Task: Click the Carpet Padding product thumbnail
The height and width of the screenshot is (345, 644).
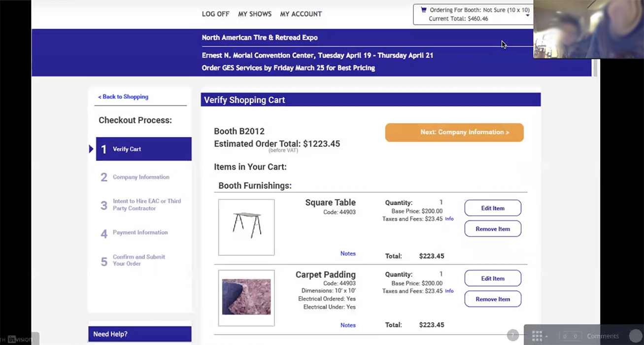Action: [246, 298]
